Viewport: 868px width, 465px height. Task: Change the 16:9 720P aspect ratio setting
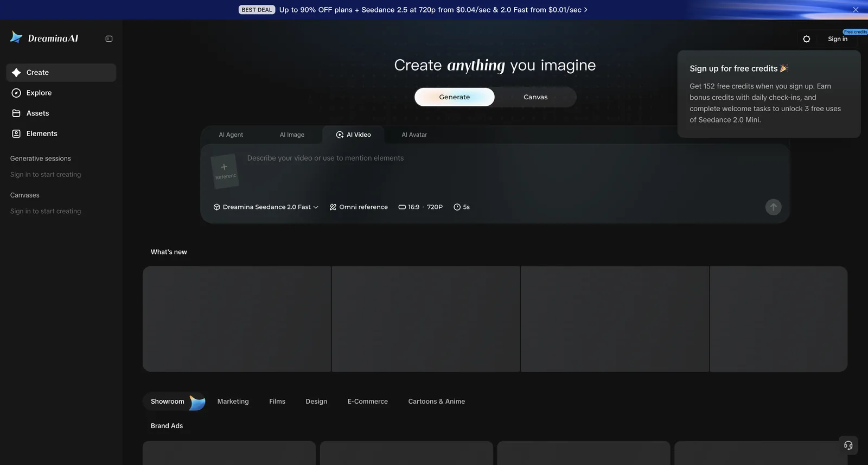[420, 207]
